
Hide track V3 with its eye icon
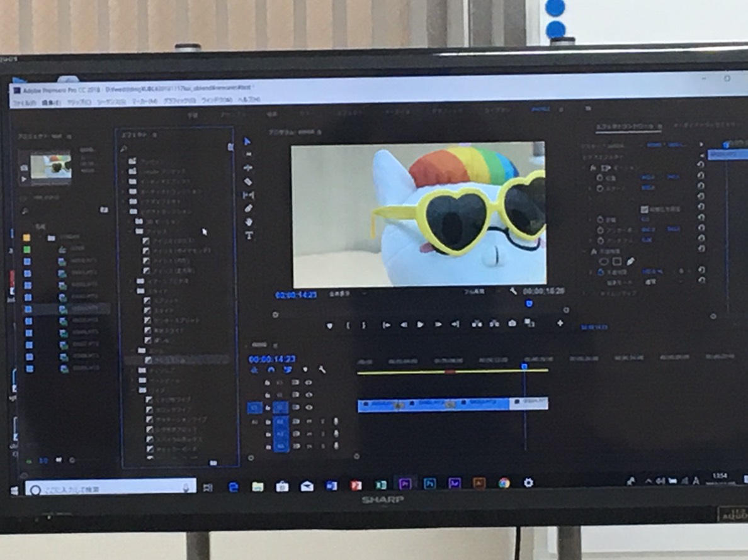309,382
